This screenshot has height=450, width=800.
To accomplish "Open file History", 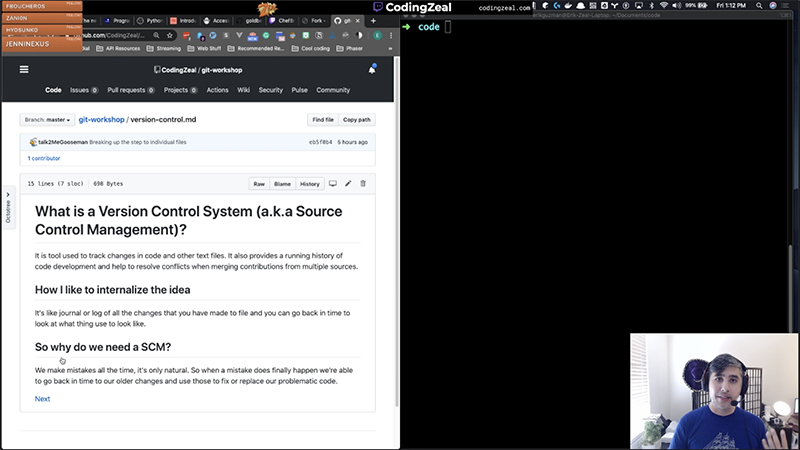I will point(310,184).
